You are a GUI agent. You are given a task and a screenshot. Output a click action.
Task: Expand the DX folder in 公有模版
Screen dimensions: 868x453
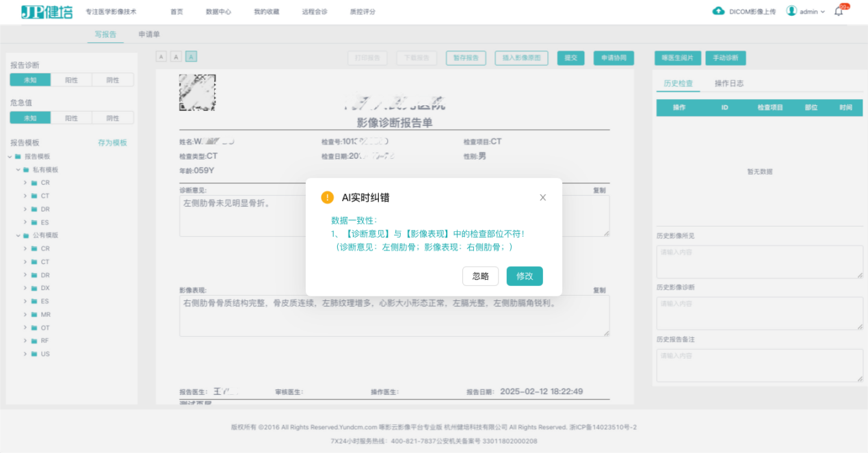(x=25, y=288)
